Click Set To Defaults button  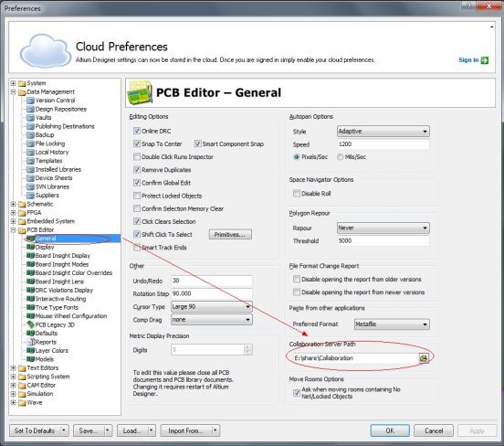click(x=35, y=430)
